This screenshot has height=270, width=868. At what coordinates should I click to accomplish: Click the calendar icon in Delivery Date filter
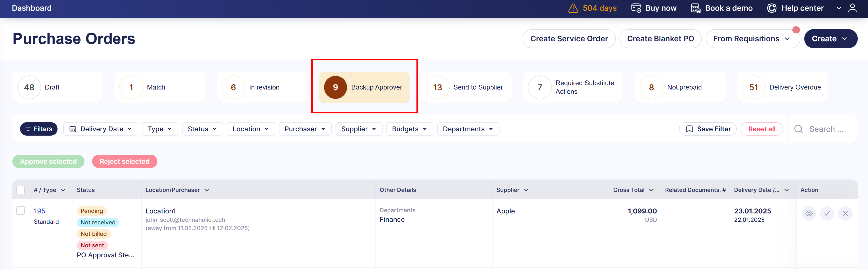[x=73, y=129]
